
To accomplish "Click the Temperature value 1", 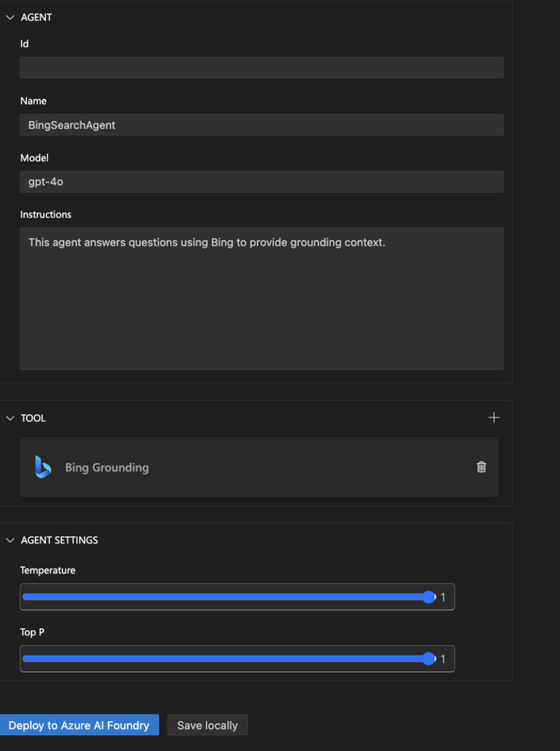I will [x=443, y=597].
